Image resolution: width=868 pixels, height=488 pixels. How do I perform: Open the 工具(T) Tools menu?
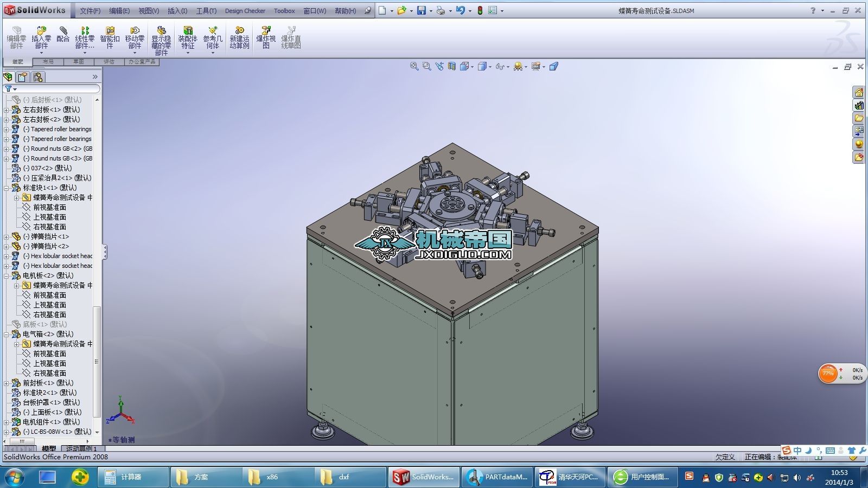[206, 11]
